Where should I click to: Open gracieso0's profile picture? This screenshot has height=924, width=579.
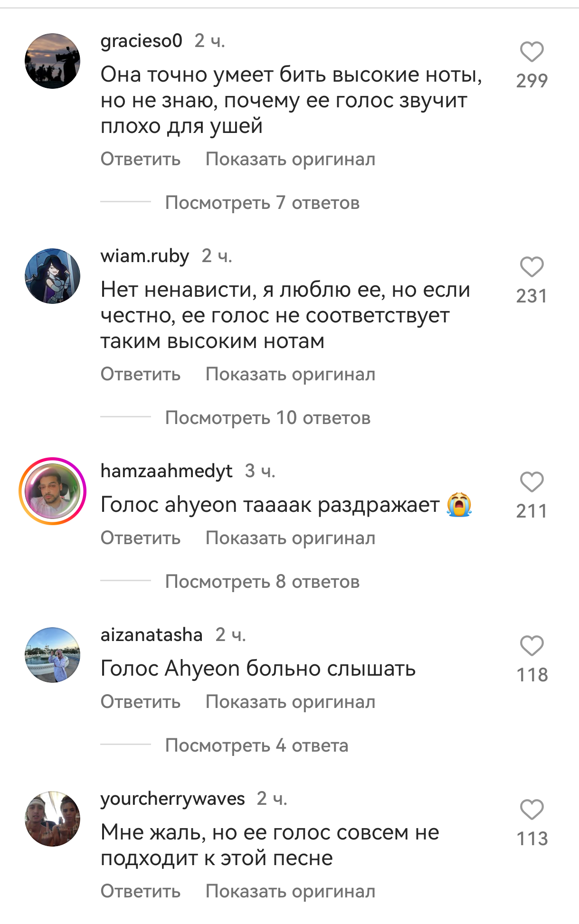[x=52, y=61]
